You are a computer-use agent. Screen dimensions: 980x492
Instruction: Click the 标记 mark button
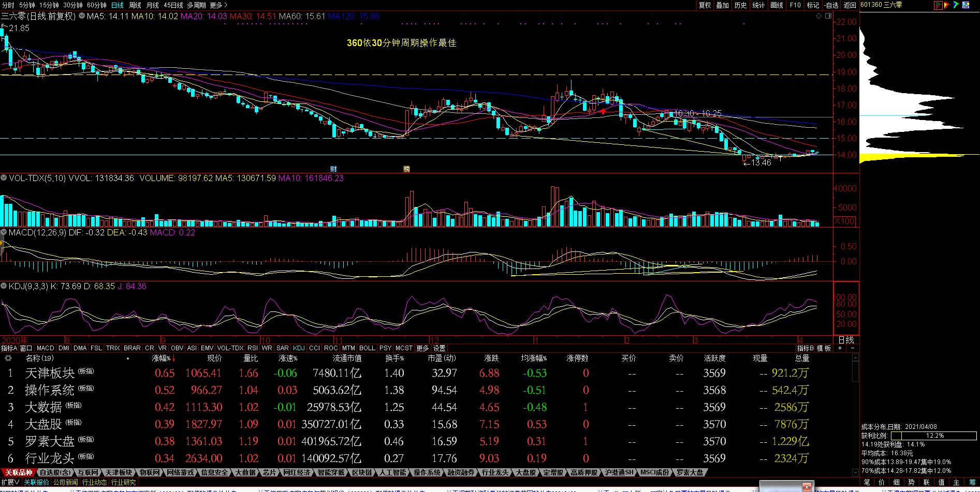click(813, 5)
